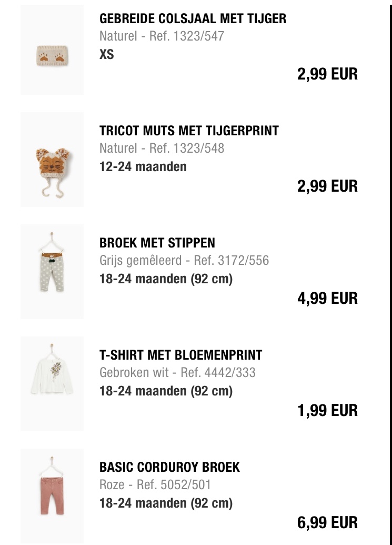Screen dimensions: 392x545
Task: Open the tiger knit snood thumbnail
Action: tap(52, 49)
